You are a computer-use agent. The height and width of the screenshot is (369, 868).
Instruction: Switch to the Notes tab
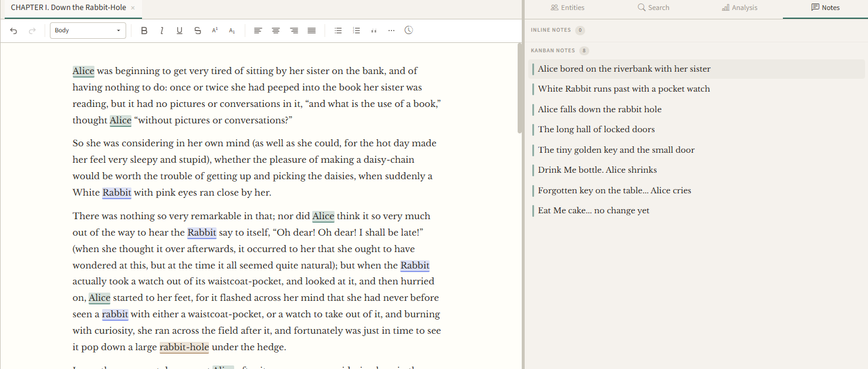coord(825,8)
